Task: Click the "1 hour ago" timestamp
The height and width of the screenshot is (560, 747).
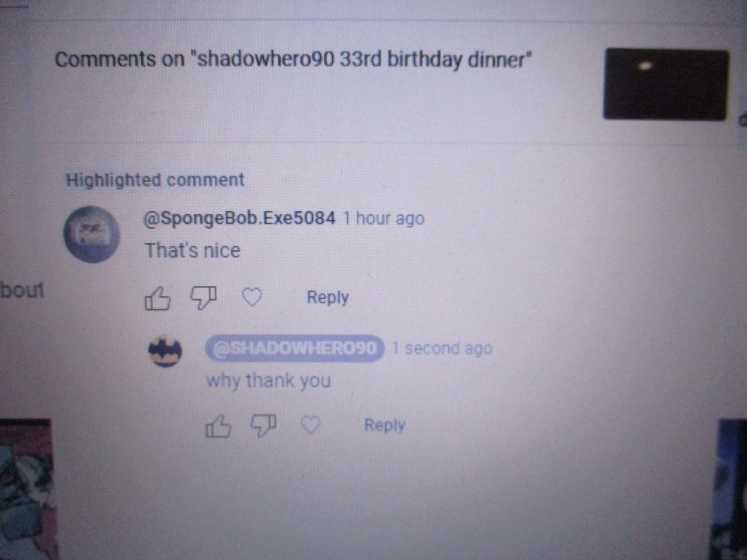Action: pos(383,219)
